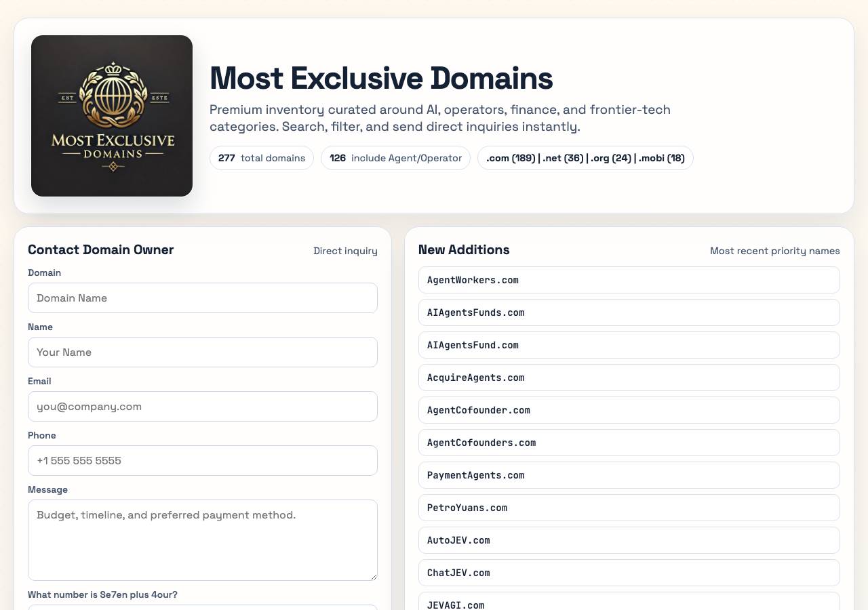Click the Most Exclusive Domains page heading

pos(381,78)
